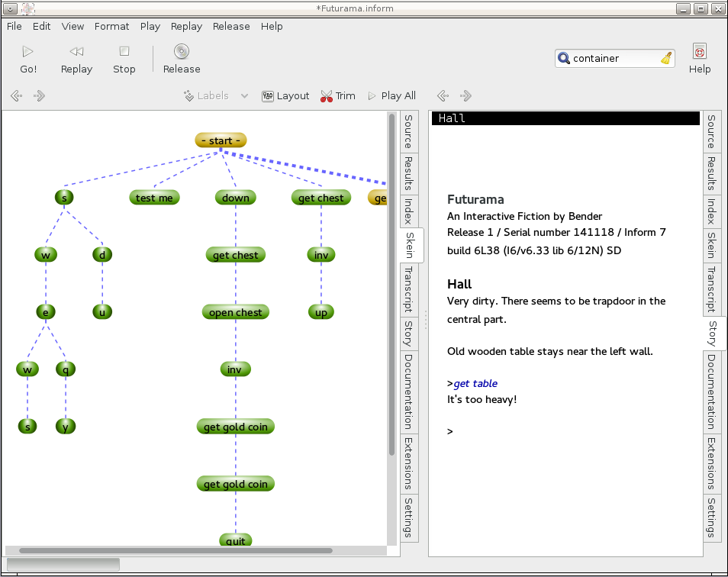This screenshot has width=728, height=577.
Task: Switch right panel to Results tab
Action: point(712,173)
